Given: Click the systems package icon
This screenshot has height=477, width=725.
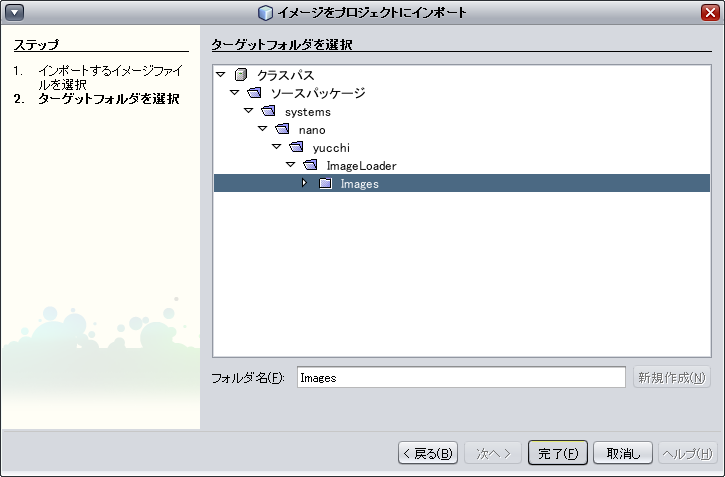Looking at the screenshot, I should (268, 111).
